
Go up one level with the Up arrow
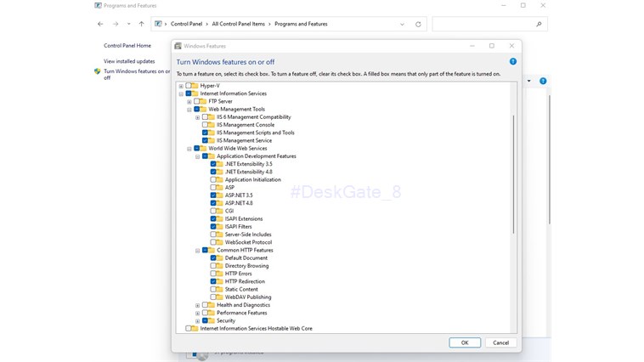[x=141, y=24]
